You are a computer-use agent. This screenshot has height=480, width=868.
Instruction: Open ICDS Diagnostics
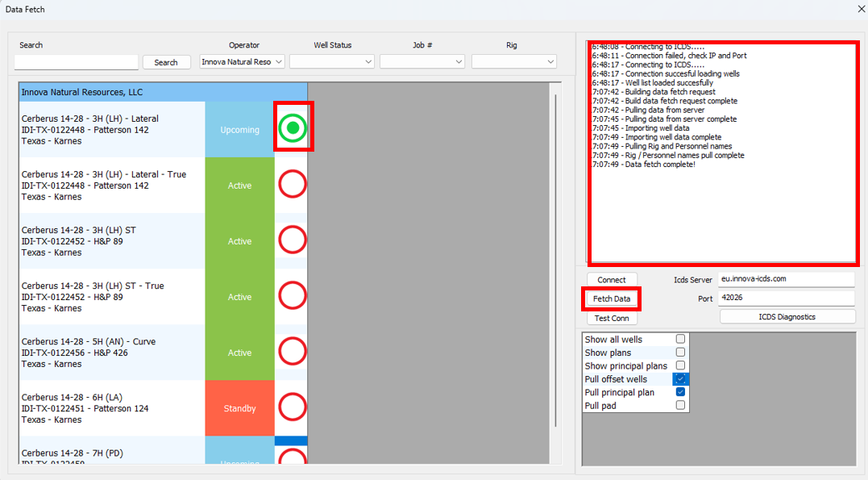[787, 317]
